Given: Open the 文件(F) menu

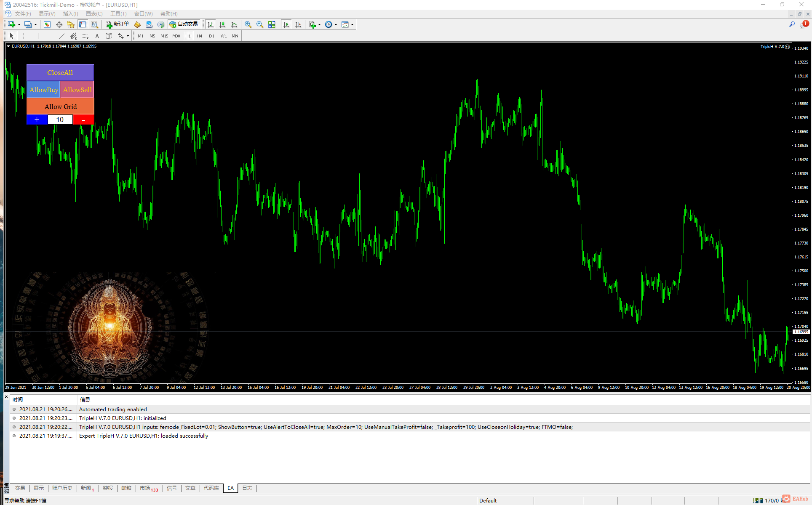Looking at the screenshot, I should [x=23, y=13].
